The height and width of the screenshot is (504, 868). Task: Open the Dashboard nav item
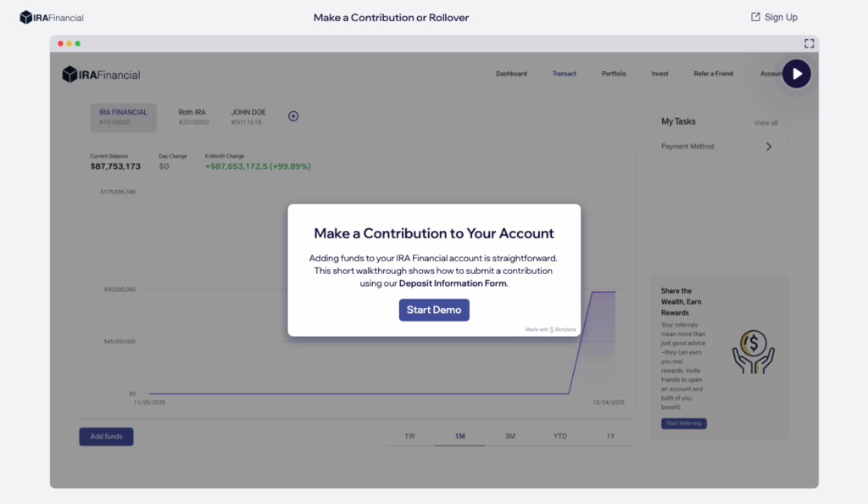[511, 74]
